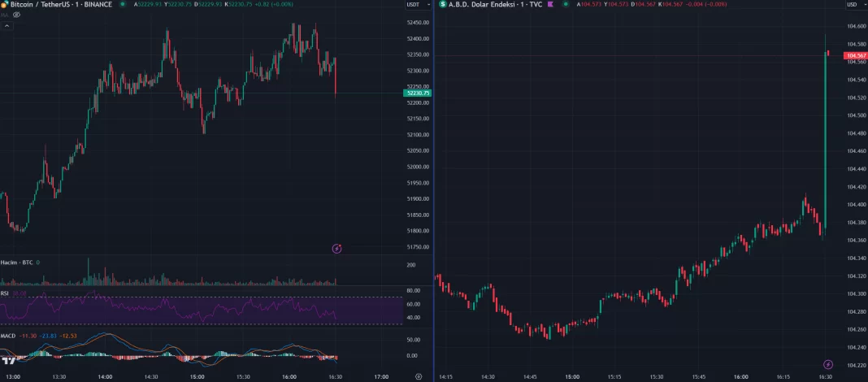Select the MACD indicator label

tap(8, 335)
